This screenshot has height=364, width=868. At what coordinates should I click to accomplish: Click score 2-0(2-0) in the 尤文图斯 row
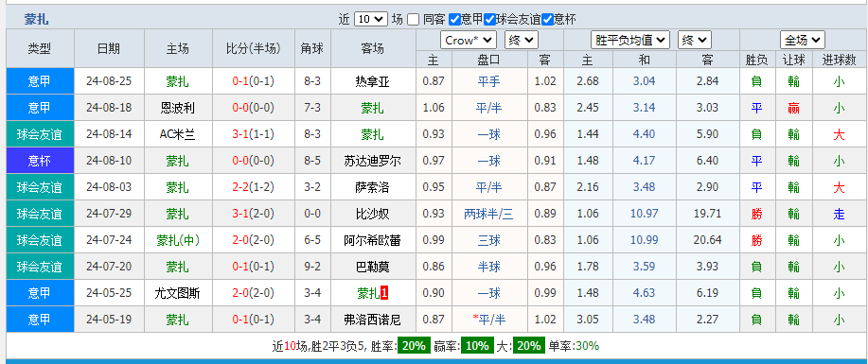coord(254,294)
